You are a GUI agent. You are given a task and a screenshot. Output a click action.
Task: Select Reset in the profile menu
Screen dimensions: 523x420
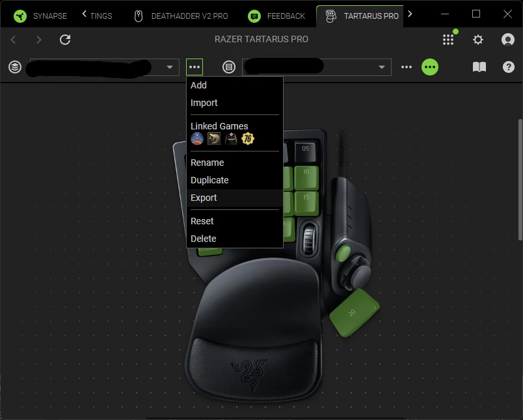pos(234,221)
